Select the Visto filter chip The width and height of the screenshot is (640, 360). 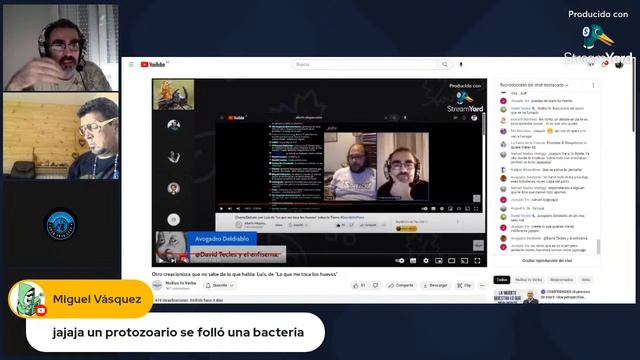click(586, 280)
